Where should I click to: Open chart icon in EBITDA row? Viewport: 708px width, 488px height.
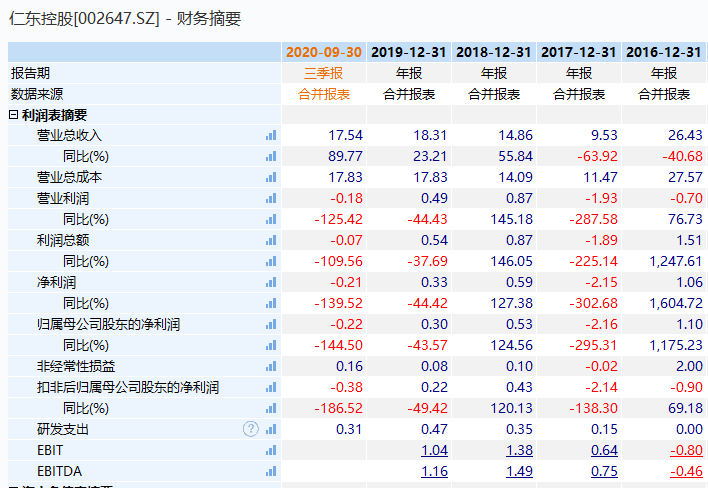coord(271,471)
